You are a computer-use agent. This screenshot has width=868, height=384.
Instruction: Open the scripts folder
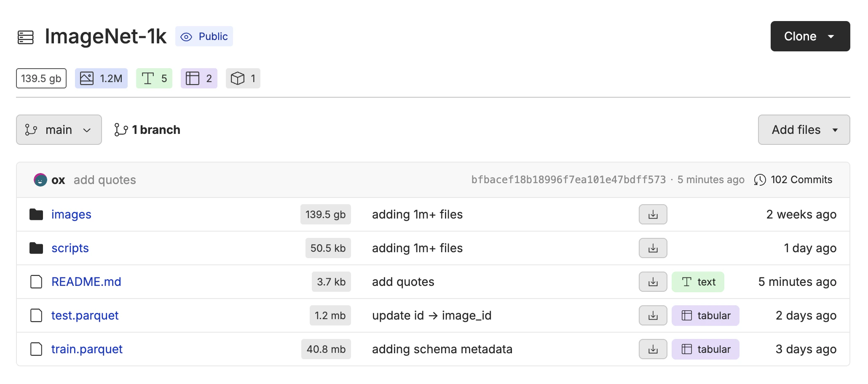click(70, 248)
